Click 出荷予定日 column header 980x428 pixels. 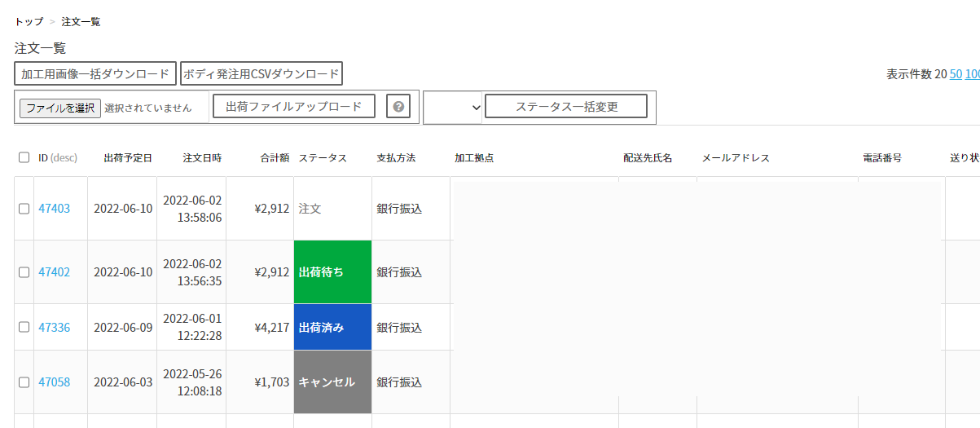tap(128, 157)
